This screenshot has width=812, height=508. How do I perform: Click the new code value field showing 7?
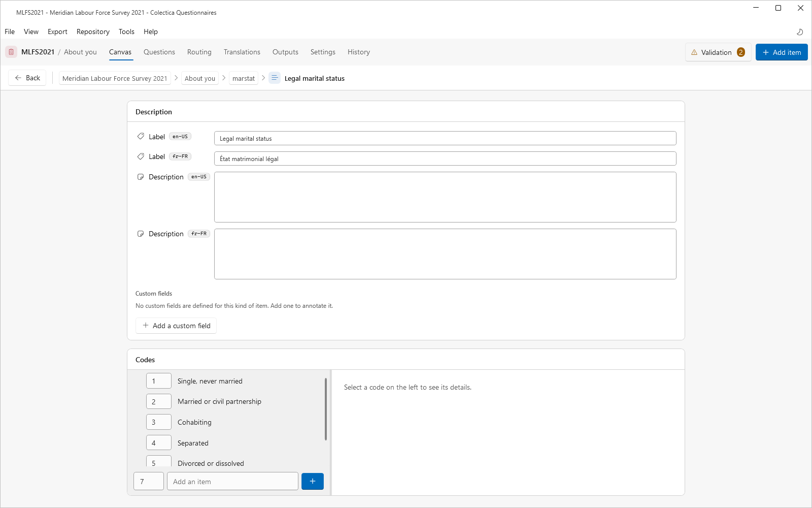click(x=149, y=481)
